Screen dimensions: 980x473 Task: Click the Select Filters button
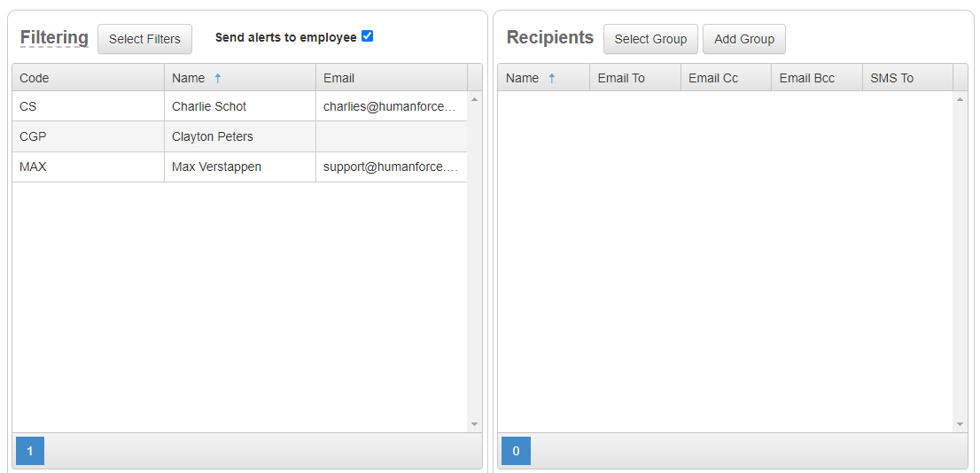pyautogui.click(x=144, y=39)
